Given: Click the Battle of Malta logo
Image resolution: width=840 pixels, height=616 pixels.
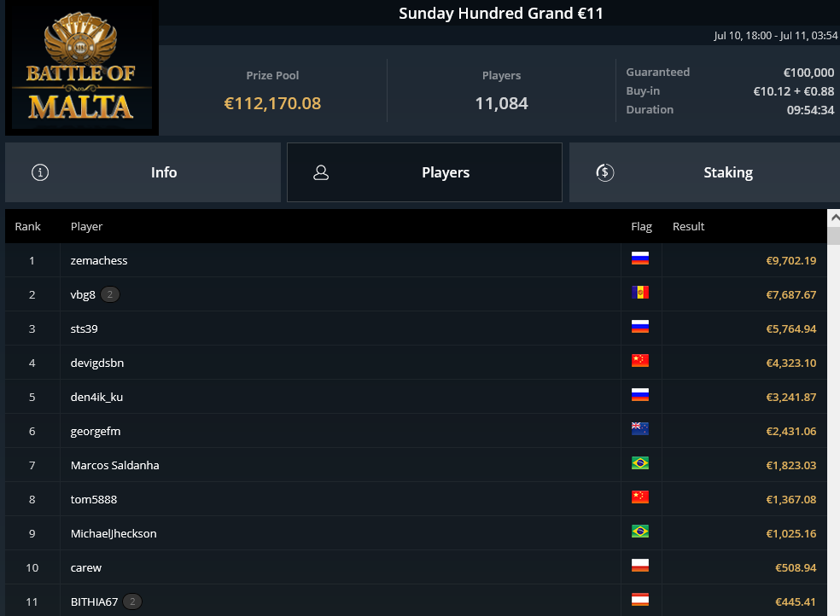Looking at the screenshot, I should 81,67.
